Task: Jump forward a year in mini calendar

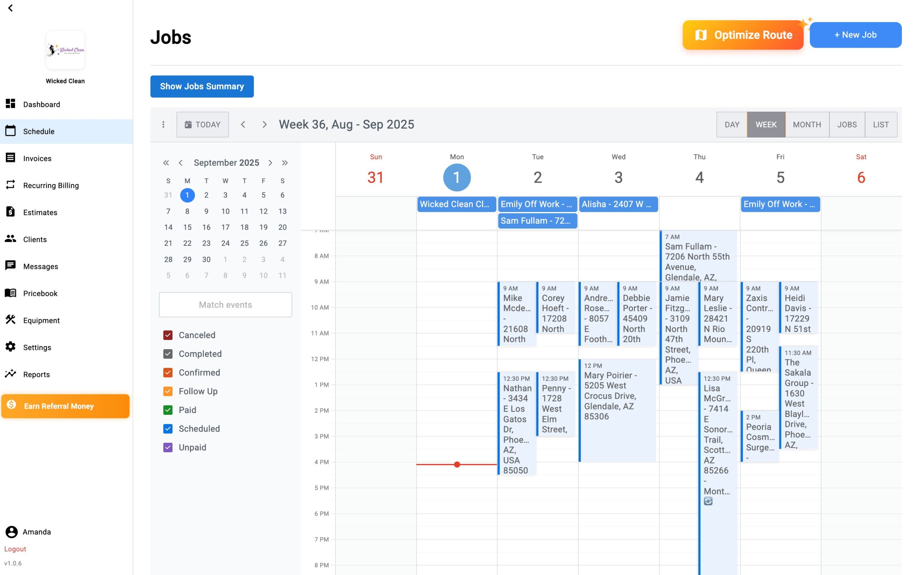Action: pos(284,163)
